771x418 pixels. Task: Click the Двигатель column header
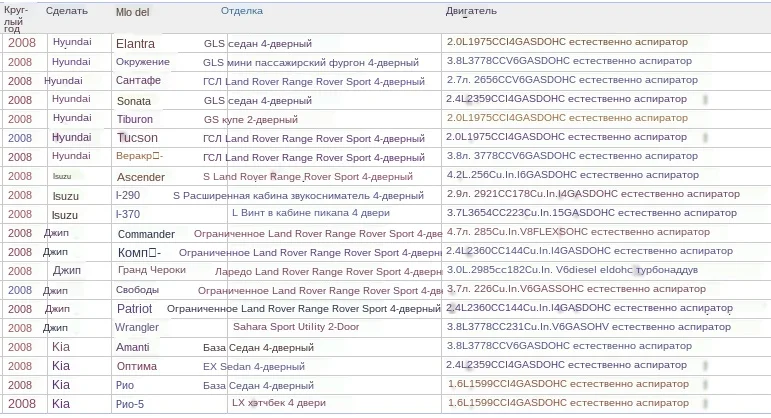471,11
